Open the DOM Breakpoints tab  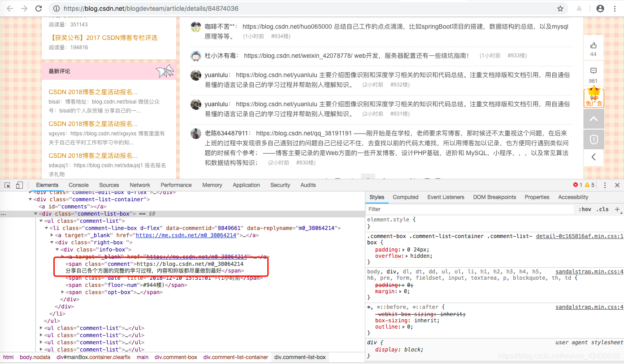click(x=494, y=197)
